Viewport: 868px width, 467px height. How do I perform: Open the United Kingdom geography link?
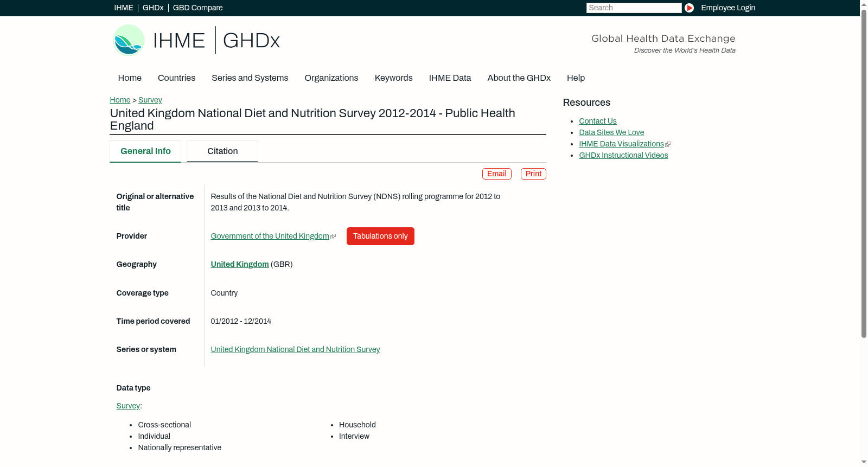coord(240,264)
